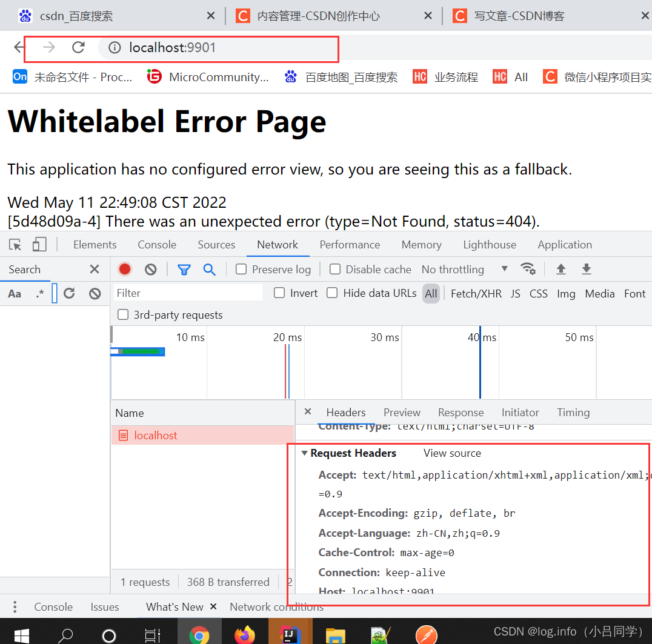This screenshot has height=644, width=652.
Task: Click the browser forward arrow
Action: pyautogui.click(x=49, y=47)
